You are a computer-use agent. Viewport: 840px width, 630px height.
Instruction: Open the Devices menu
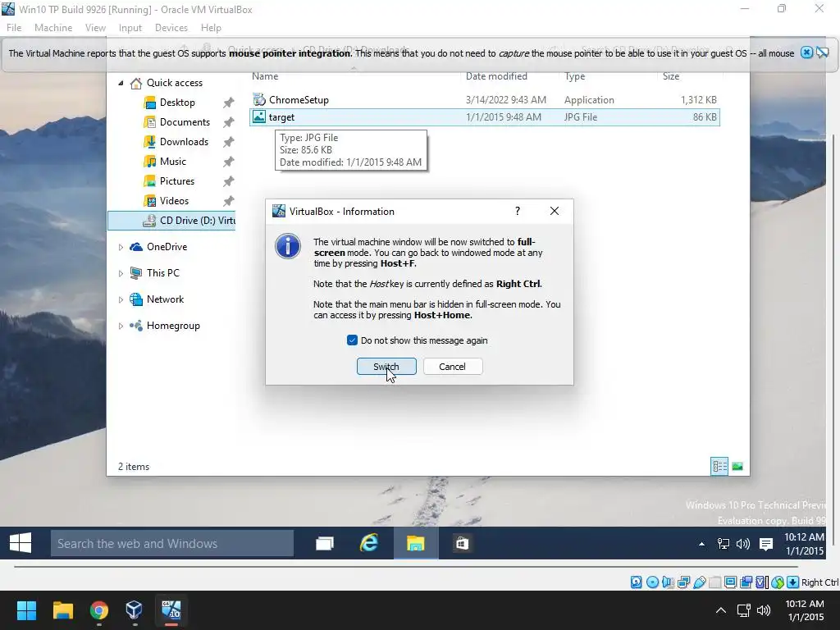tap(171, 28)
